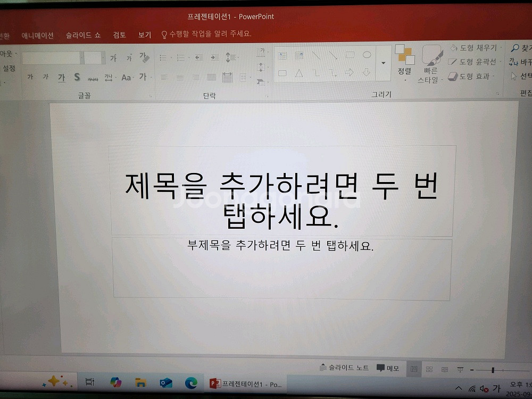Switch to the 보기 (View) tab
532x399 pixels.
click(144, 35)
